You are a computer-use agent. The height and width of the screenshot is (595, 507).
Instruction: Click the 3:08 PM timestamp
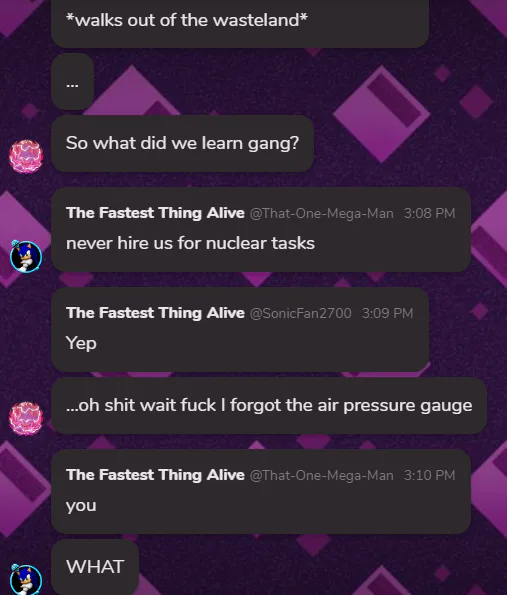click(x=429, y=213)
